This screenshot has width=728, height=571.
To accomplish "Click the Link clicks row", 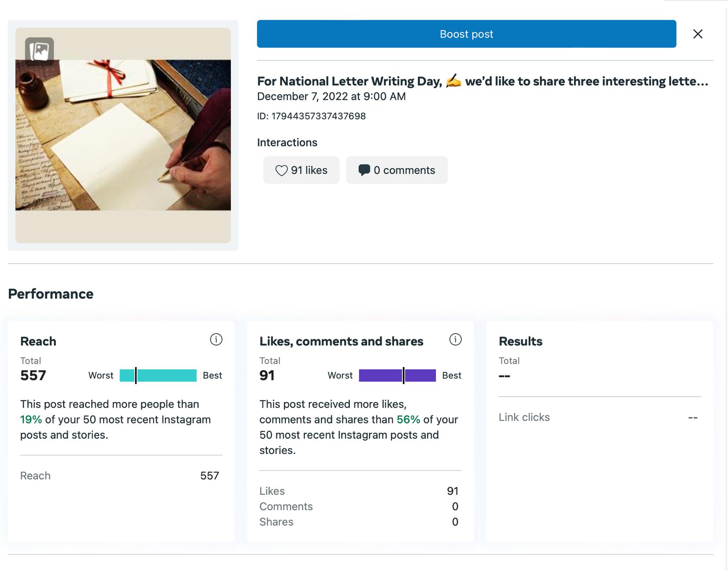I will pyautogui.click(x=599, y=417).
